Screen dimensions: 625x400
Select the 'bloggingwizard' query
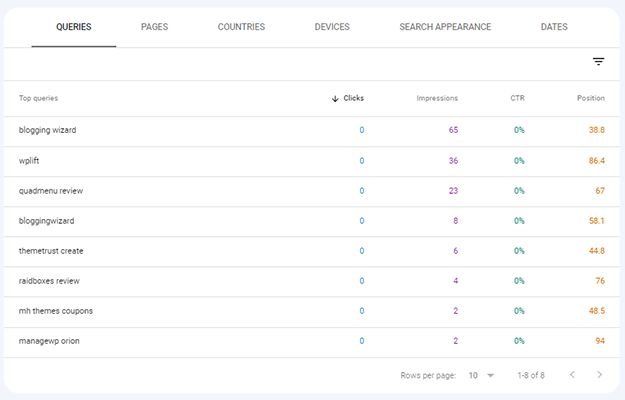[46, 221]
